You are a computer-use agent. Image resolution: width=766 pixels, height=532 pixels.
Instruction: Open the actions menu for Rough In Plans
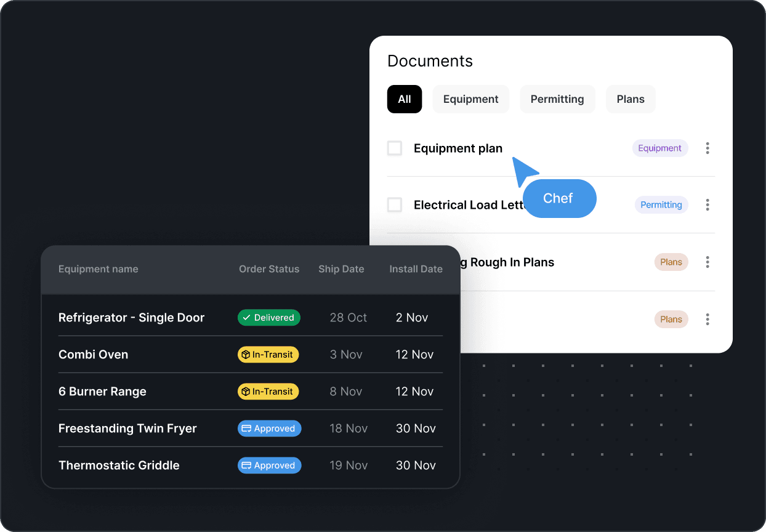[x=707, y=262]
